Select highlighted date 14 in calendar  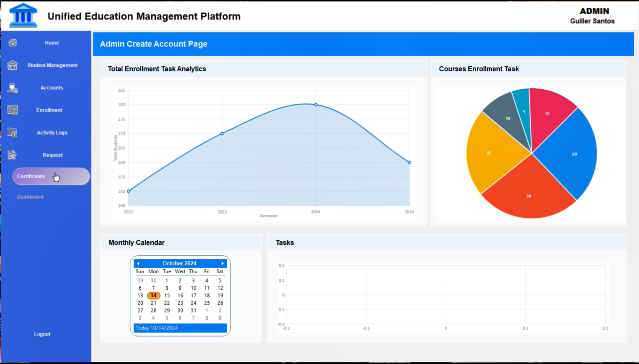pos(153,295)
